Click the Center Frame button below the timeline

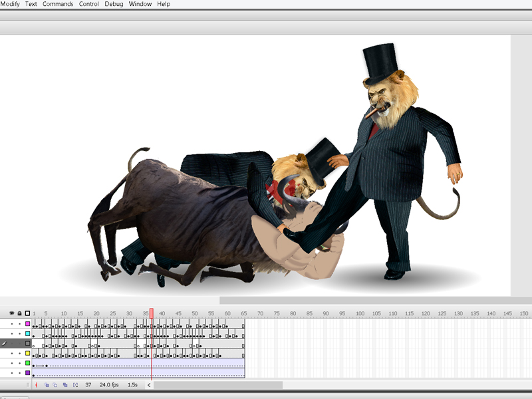(x=37, y=385)
